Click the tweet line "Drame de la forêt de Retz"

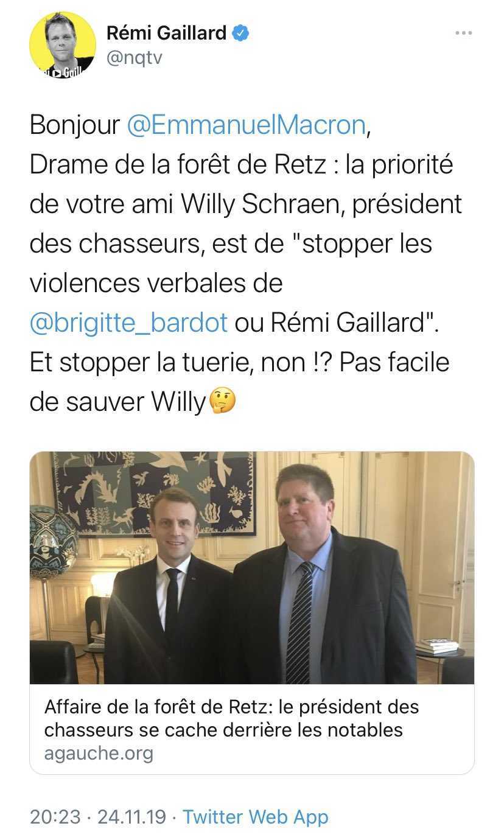[178, 165]
